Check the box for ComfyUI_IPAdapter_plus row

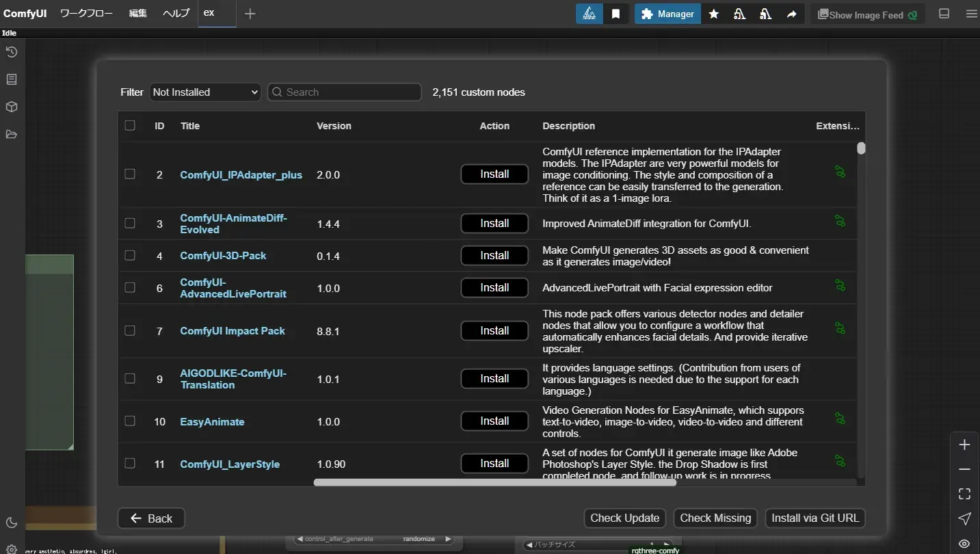130,174
